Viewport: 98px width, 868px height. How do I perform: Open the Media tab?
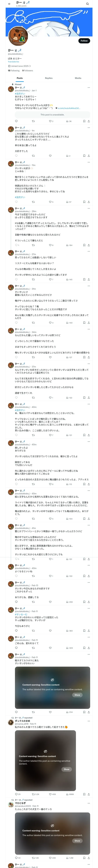pyautogui.click(x=78, y=78)
